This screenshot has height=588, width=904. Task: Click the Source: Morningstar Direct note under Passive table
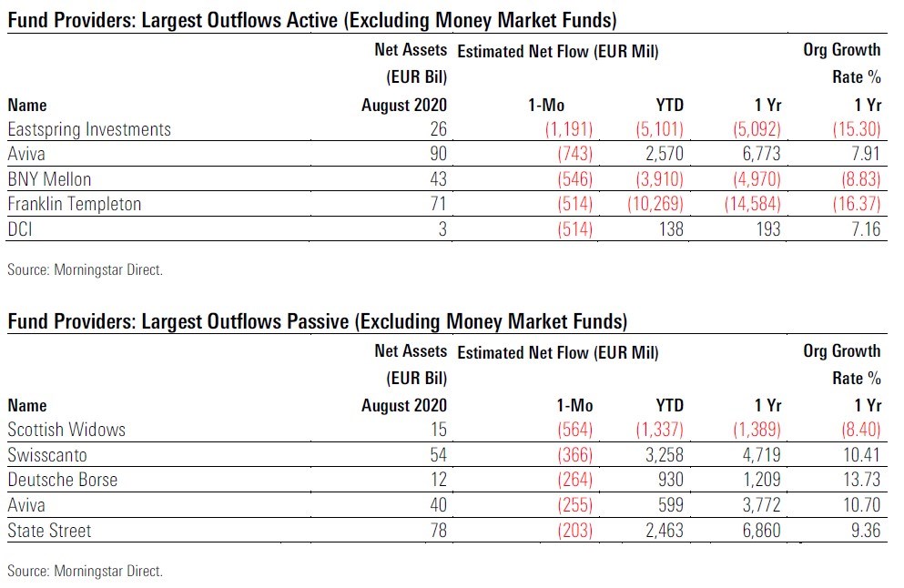coord(85,571)
